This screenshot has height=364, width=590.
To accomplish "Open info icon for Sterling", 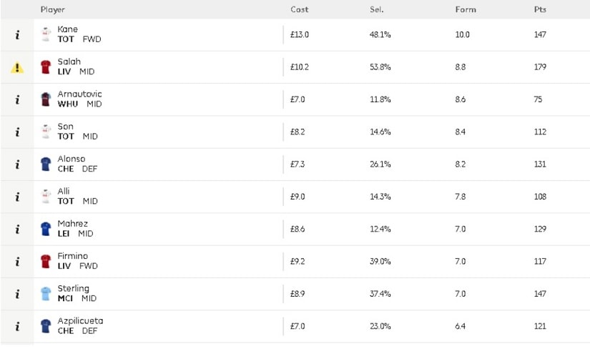I will [x=17, y=294].
